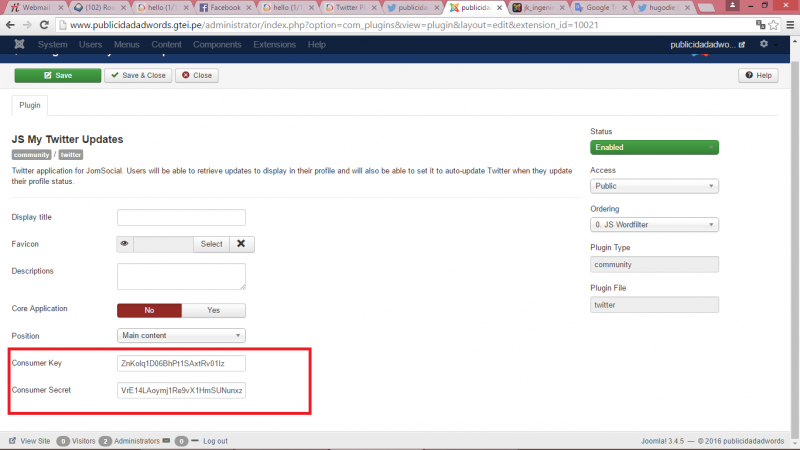Click the Favicon Select button
Screen dimensions: 800x450
coord(211,244)
